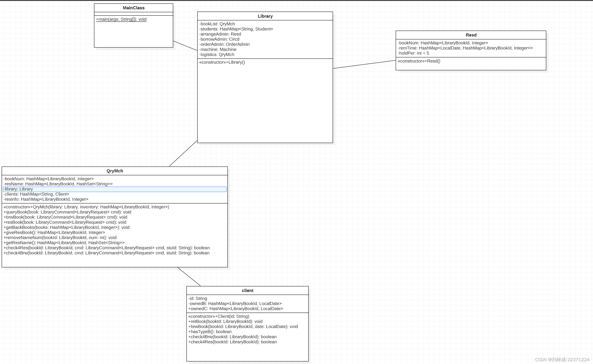Screen dimensions: 593x364
Task: Select -students: HashMap<String, Student> attribute
Action: click(x=236, y=29)
